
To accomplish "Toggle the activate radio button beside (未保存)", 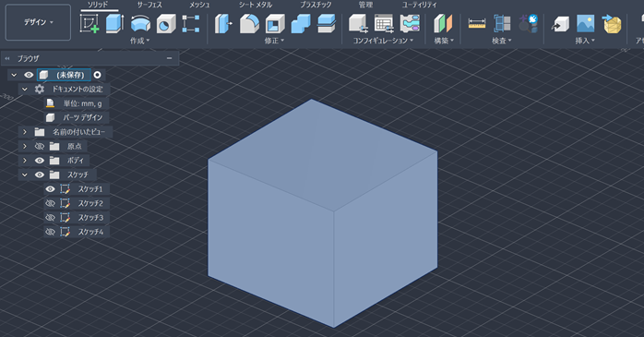I will coord(98,75).
